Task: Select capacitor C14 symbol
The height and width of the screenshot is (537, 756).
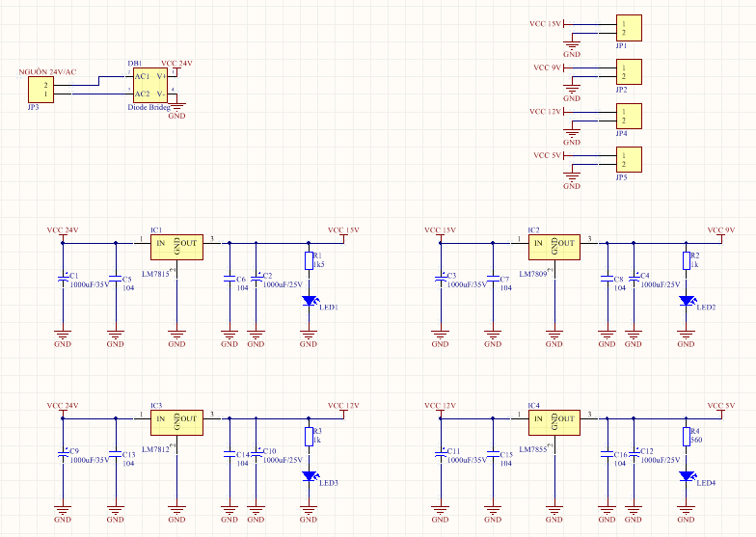Action: [x=229, y=453]
